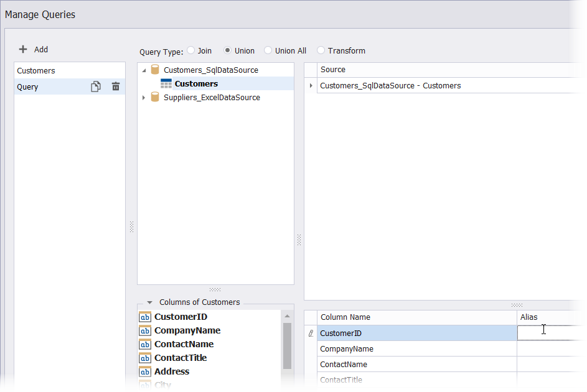Click the columns list vertical scrollbar
Image resolution: width=587 pixels, height=392 pixels.
[x=287, y=345]
